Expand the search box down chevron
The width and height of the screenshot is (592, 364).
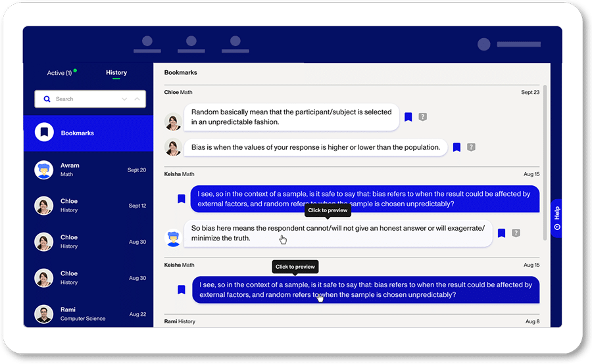[124, 99]
